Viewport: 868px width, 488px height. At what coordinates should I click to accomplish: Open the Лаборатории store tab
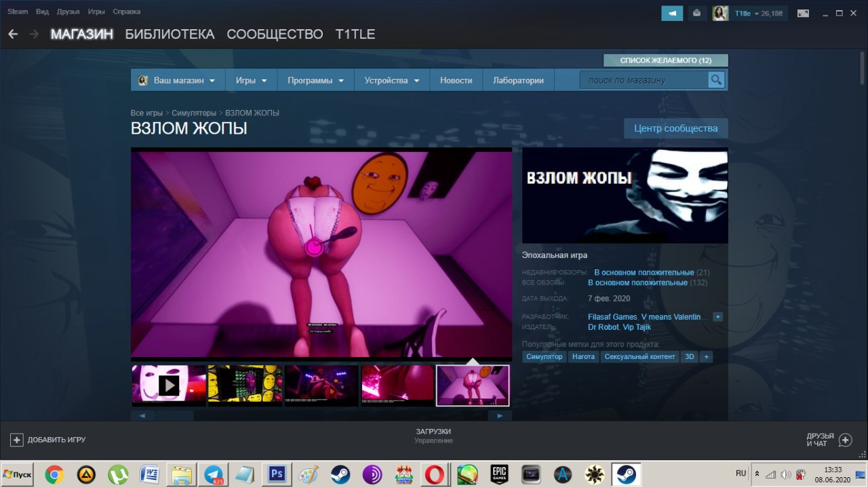(x=518, y=80)
